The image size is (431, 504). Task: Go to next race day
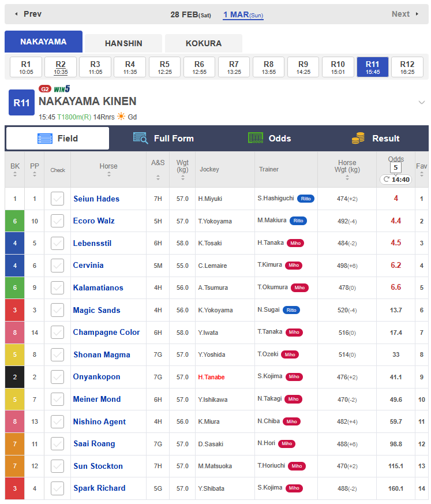(x=405, y=14)
